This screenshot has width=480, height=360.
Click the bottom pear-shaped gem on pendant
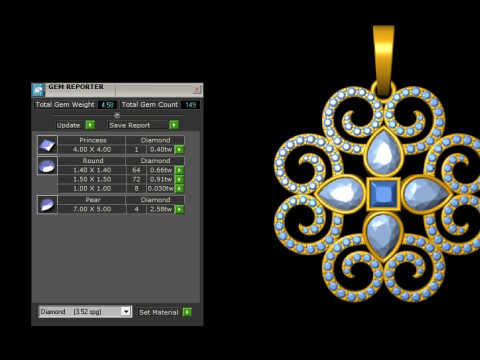(x=383, y=235)
